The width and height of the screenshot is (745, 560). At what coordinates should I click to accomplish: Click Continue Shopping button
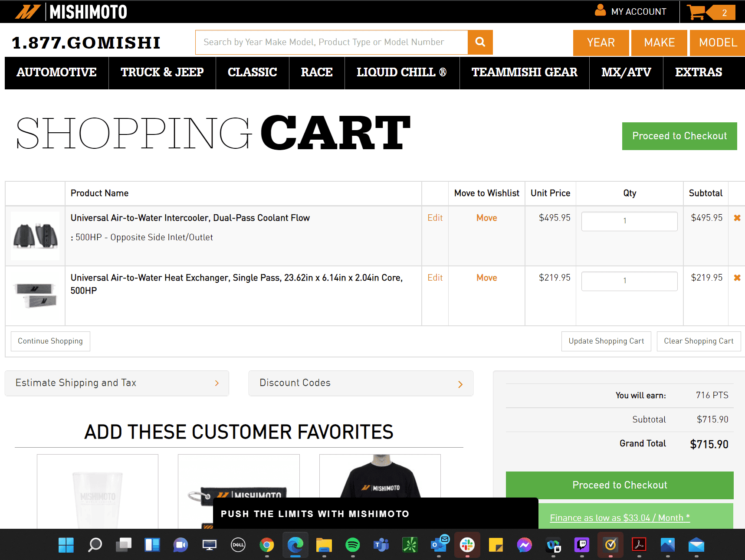(x=50, y=341)
